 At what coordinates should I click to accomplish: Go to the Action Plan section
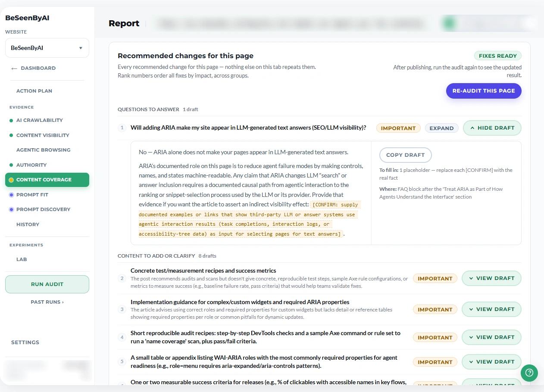pyautogui.click(x=34, y=91)
